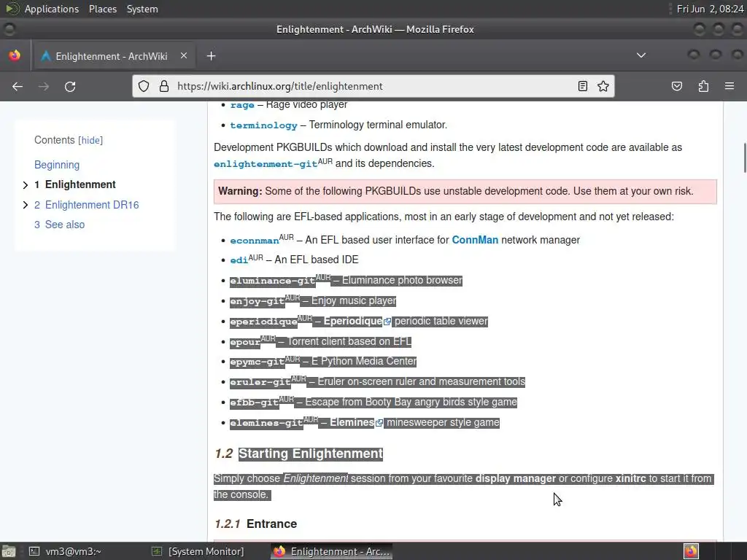Screen dimensions: 747x560
Task: Open the epour package link
Action: (x=245, y=342)
